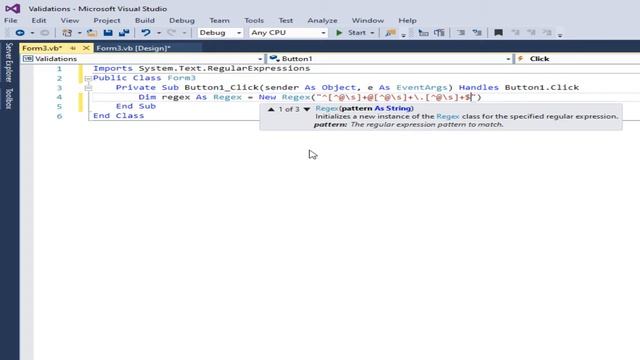Click the Start button label
Screen dimensions: 640x360
pyautogui.click(x=357, y=33)
